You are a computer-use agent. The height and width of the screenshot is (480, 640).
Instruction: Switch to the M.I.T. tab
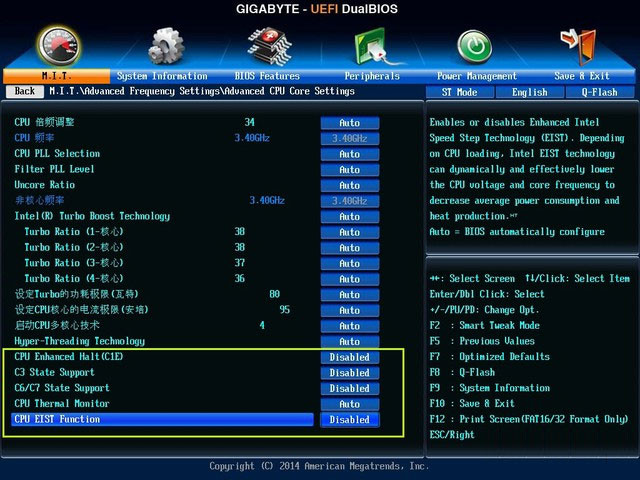pos(56,76)
